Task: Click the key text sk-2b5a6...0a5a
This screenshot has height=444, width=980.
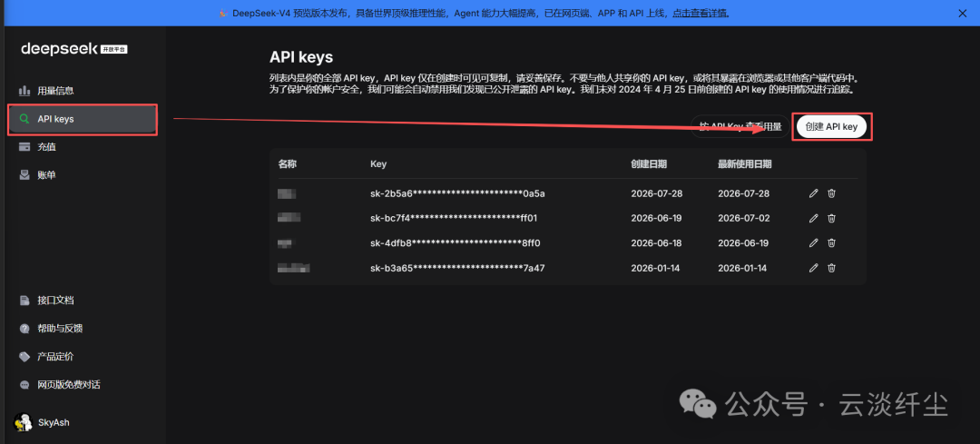Action: click(457, 193)
